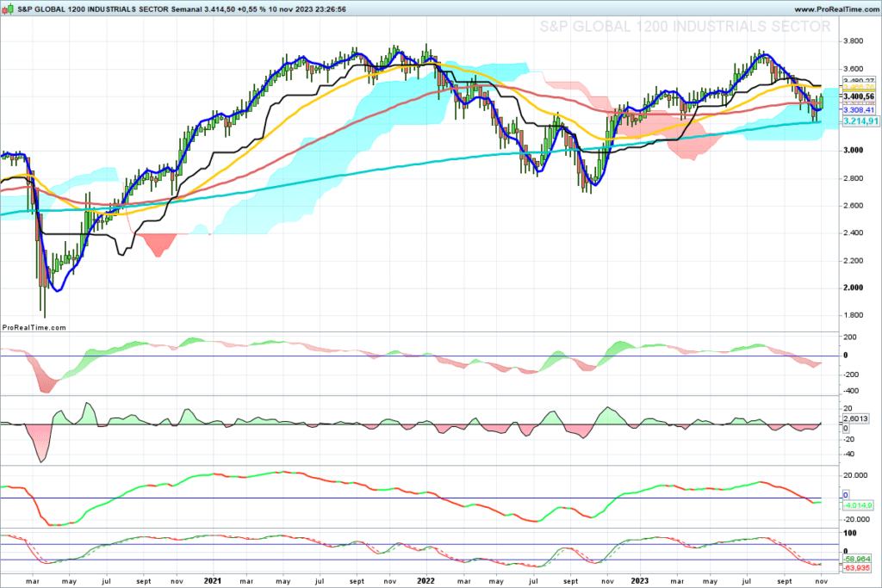Screen dimensions: 882x588
Task: Click the 2.200 price axis label
Action: pyautogui.click(x=854, y=261)
